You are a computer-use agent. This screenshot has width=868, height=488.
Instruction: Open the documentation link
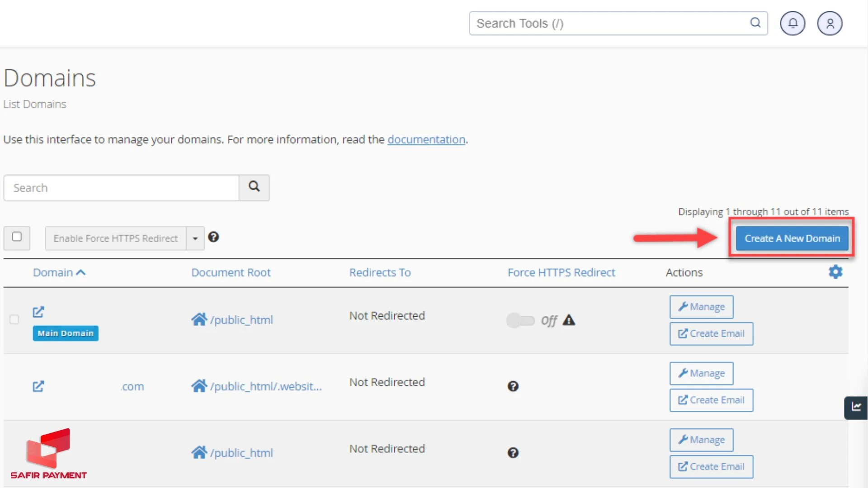[426, 140]
